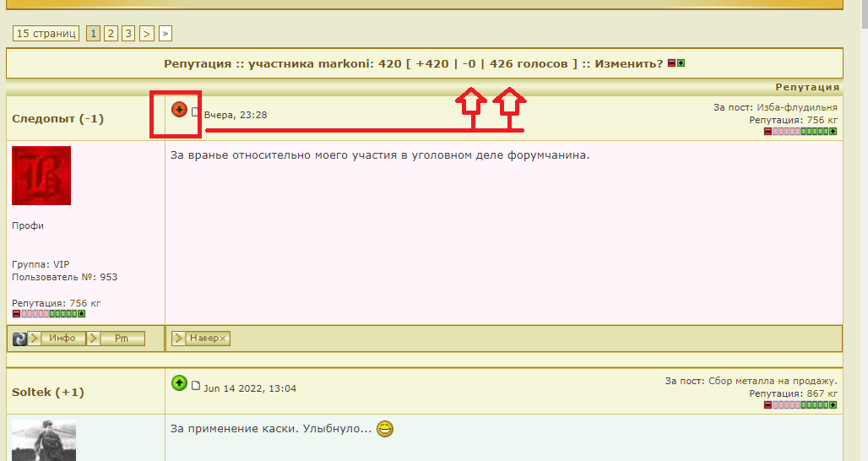Image resolution: width=868 pixels, height=461 pixels.
Task: Open the 15 страниц page jump box
Action: (46, 33)
